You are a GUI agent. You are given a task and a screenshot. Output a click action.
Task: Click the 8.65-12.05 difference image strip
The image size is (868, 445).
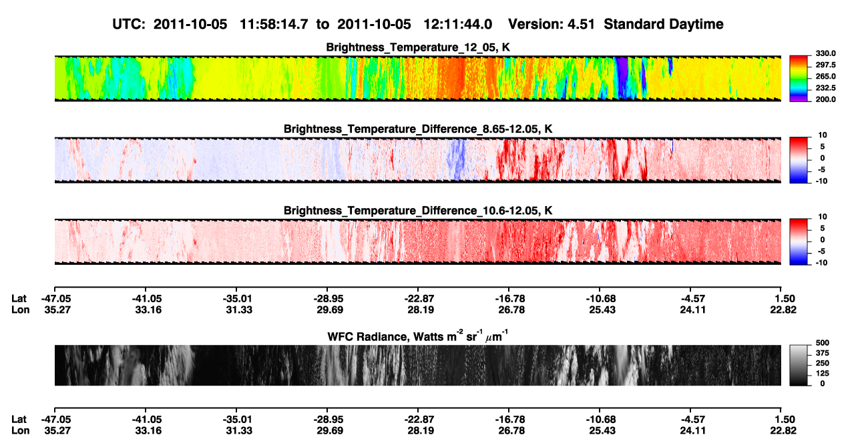418,160
